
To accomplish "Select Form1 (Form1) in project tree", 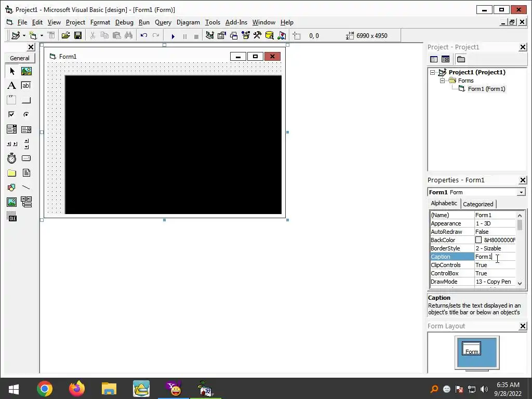I will click(486, 89).
